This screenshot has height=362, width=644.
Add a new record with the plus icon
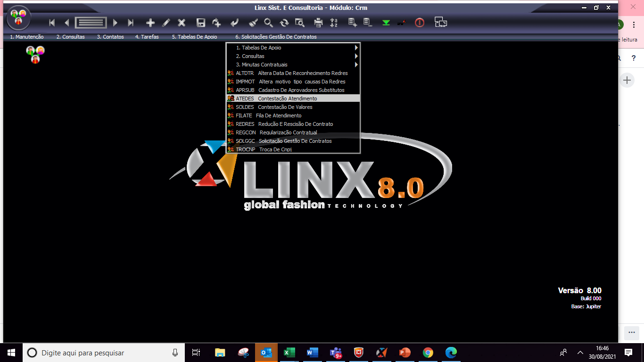pyautogui.click(x=150, y=23)
